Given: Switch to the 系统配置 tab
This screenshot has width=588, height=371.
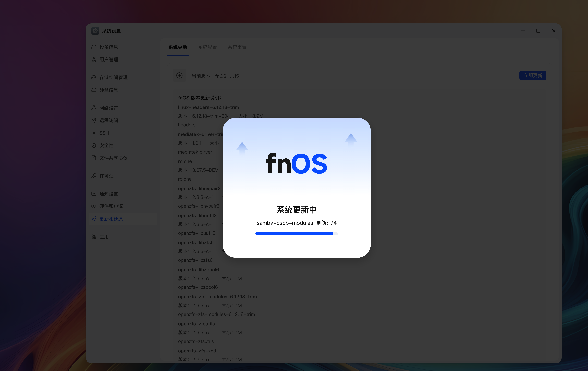Looking at the screenshot, I should pyautogui.click(x=207, y=47).
